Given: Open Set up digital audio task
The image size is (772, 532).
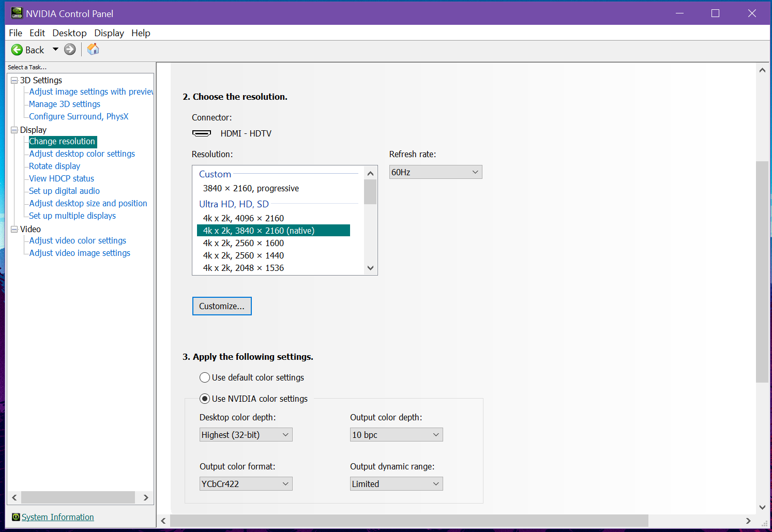Looking at the screenshot, I should point(64,191).
